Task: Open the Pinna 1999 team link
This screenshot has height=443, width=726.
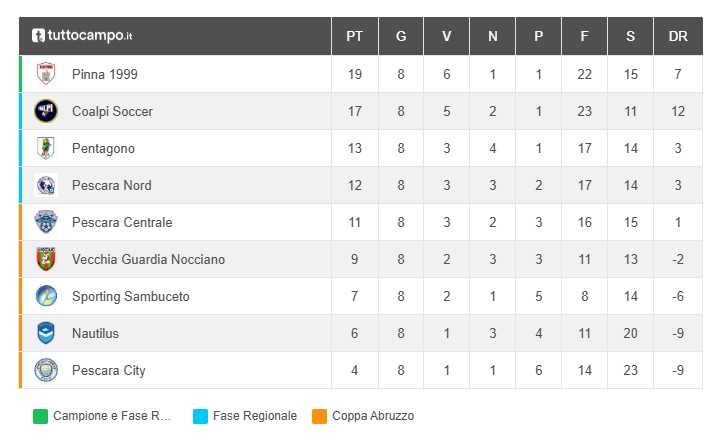Action: (x=105, y=74)
